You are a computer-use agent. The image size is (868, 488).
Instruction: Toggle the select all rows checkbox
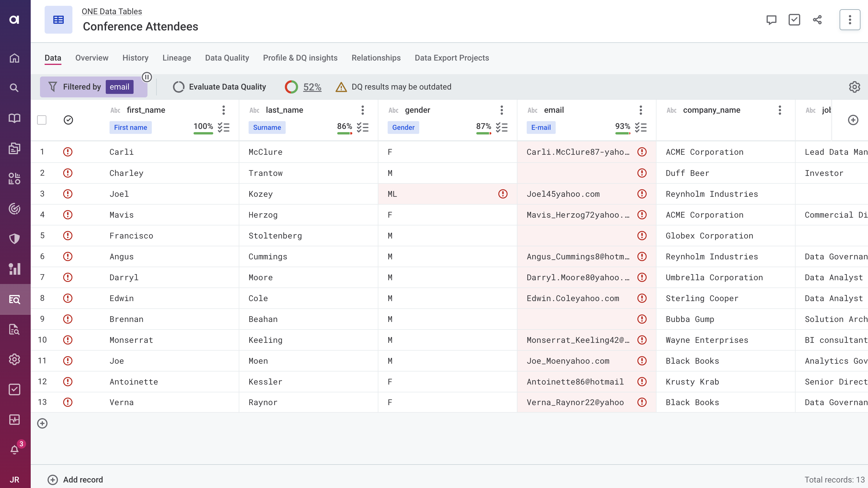(42, 120)
